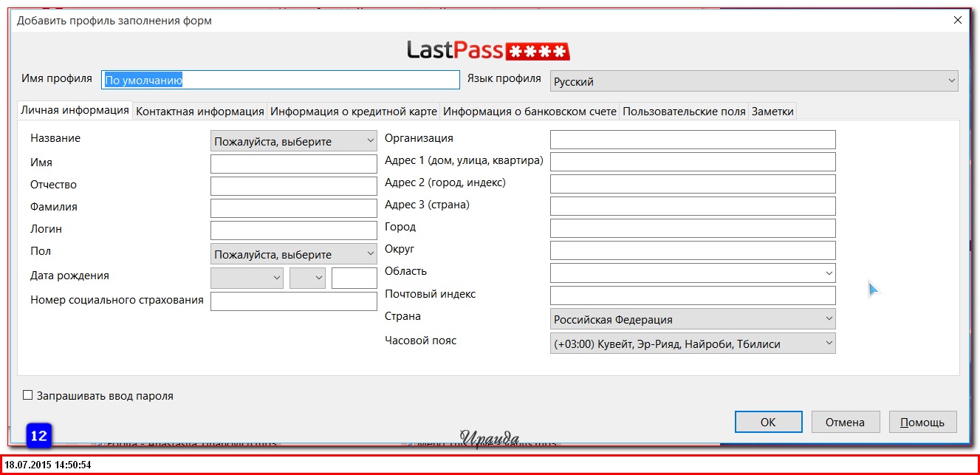Confirm the profile with the OK button
Image resolution: width=980 pixels, height=475 pixels.
[x=768, y=422]
